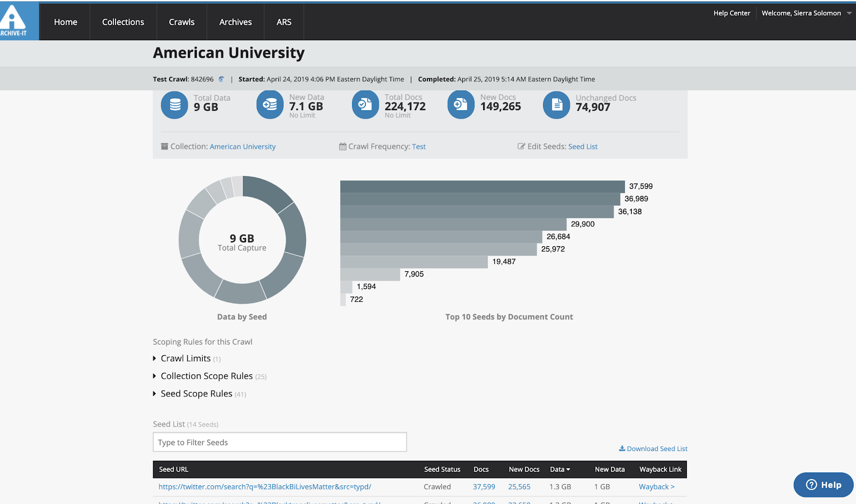856x504 pixels.
Task: Expand Collection Scope Rules
Action: [209, 376]
